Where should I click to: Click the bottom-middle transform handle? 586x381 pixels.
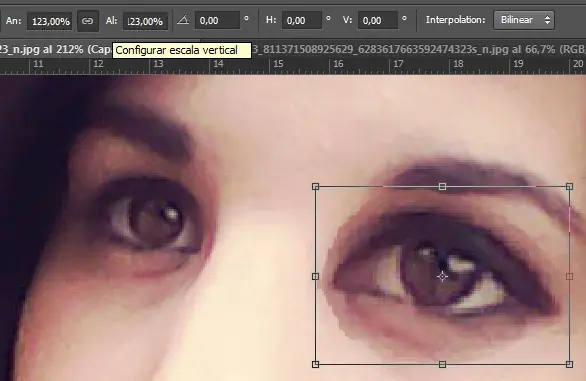[x=442, y=364]
